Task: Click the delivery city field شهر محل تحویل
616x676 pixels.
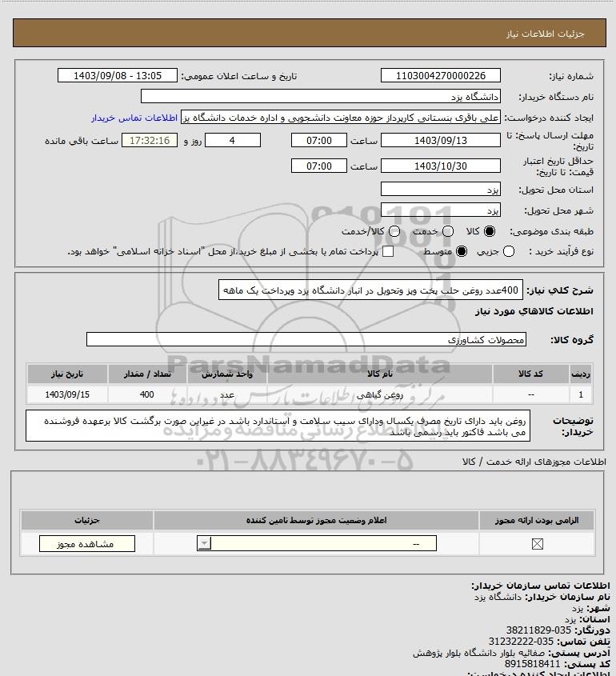Action: tap(441, 210)
